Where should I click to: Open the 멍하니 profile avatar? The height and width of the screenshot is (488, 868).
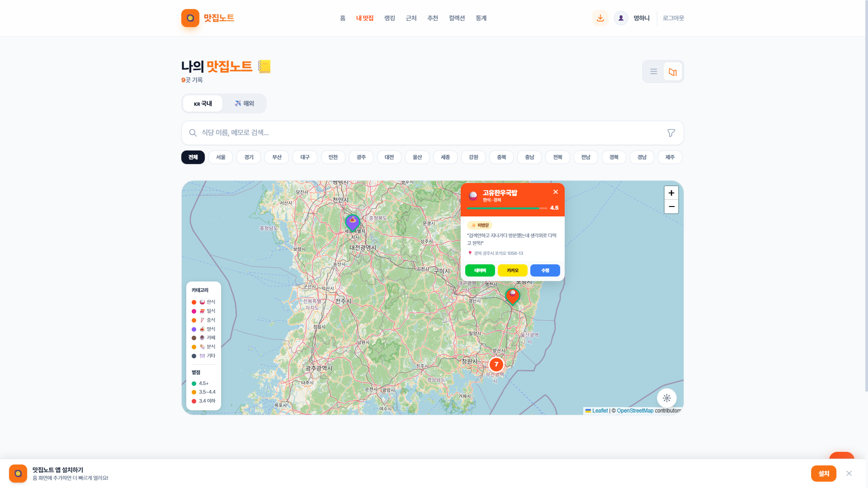tap(621, 18)
